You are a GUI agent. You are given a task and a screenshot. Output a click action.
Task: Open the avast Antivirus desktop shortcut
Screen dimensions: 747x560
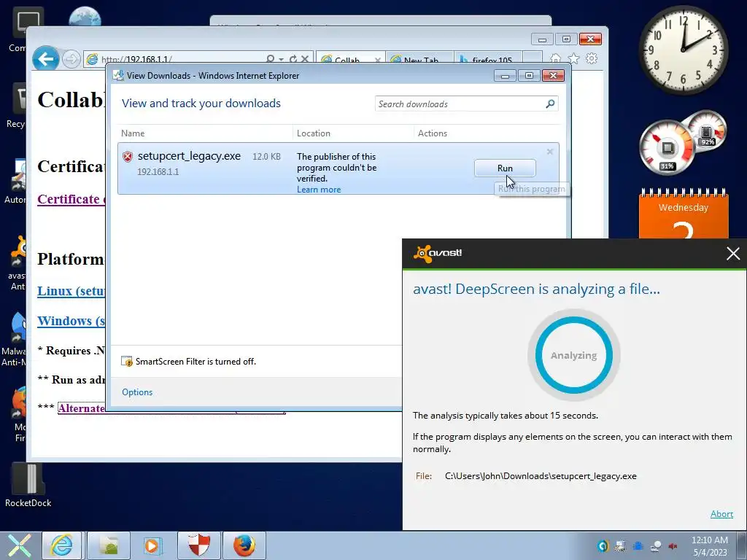pos(18,262)
